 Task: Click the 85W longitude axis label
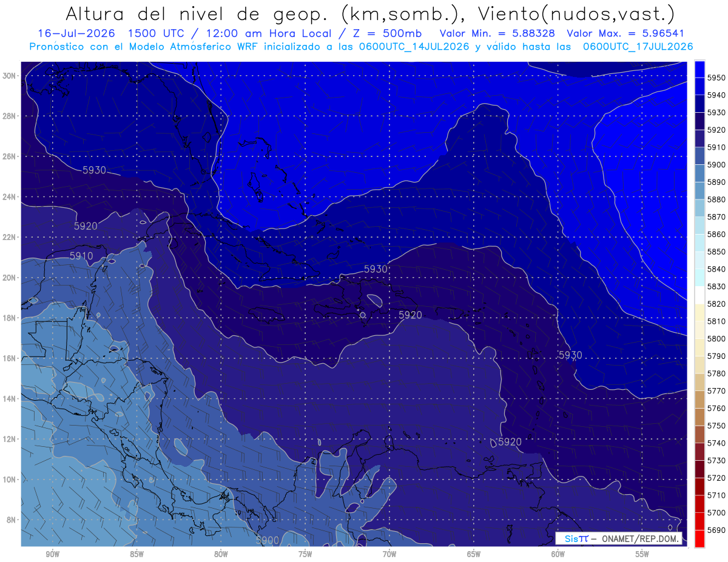tap(136, 554)
